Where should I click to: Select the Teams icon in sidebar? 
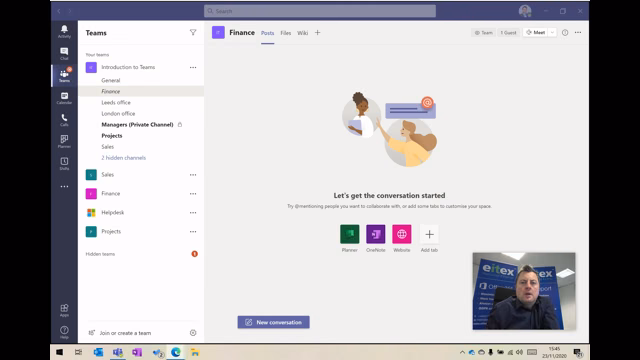[x=64, y=76]
